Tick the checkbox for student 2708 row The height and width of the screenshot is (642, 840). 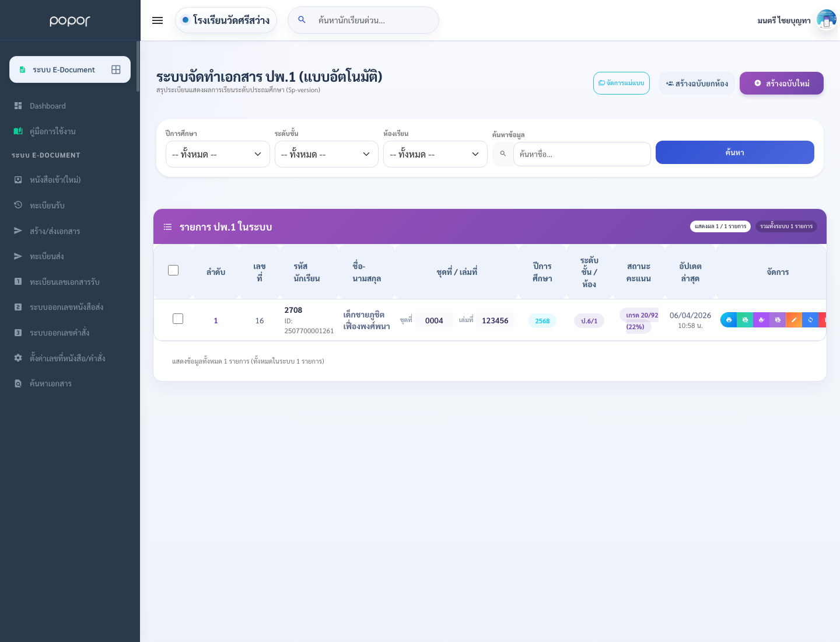click(x=178, y=319)
